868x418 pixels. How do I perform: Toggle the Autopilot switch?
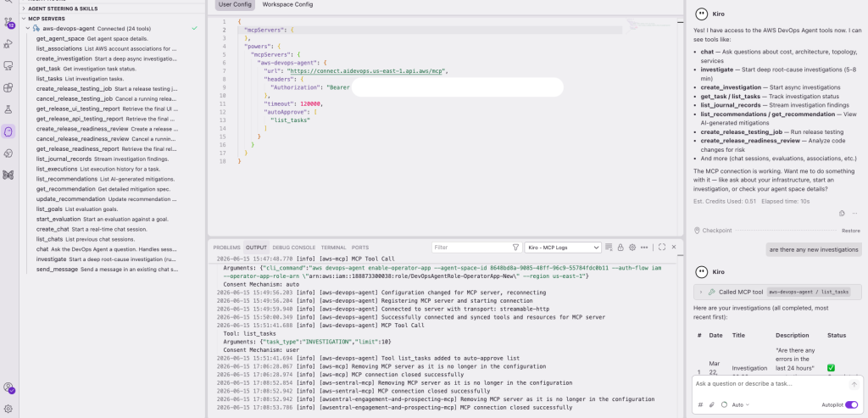[851, 404]
